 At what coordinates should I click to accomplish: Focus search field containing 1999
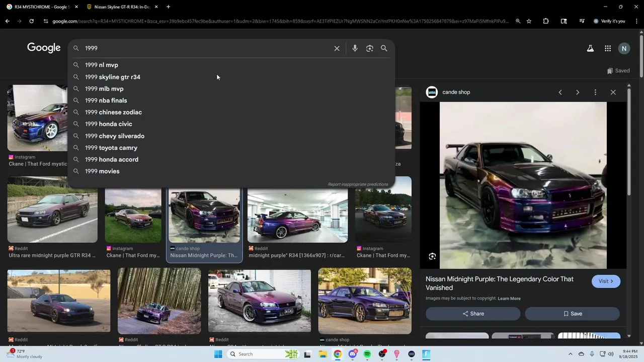206,48
